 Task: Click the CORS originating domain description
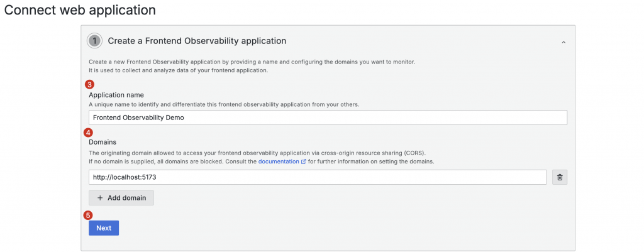[x=262, y=153]
